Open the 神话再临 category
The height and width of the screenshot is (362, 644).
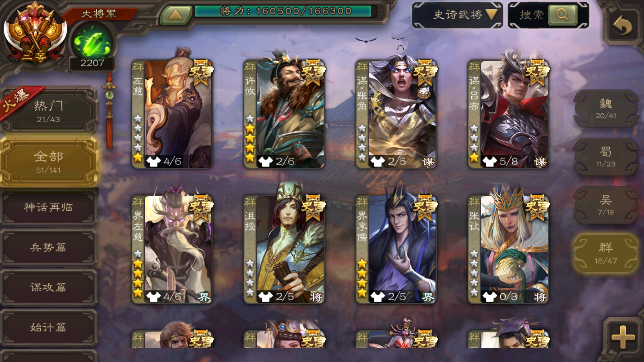(48, 208)
